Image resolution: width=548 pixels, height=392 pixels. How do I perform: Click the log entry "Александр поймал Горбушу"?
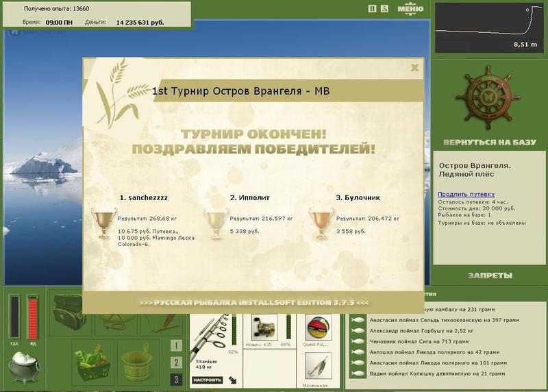pyautogui.click(x=421, y=331)
